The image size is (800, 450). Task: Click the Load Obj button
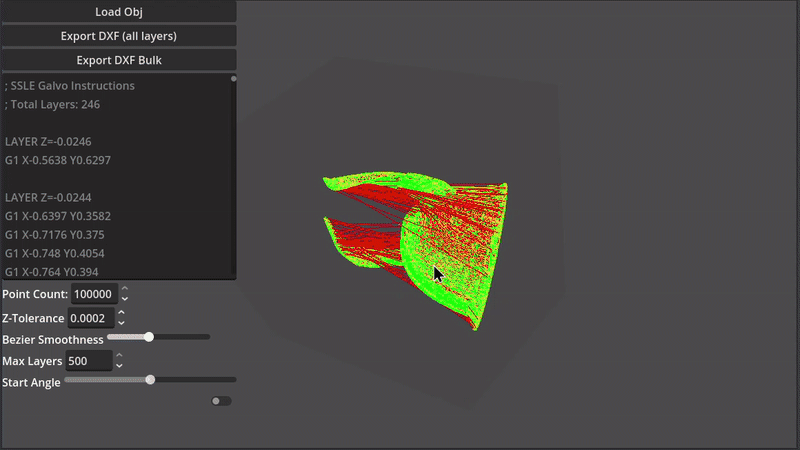(118, 11)
